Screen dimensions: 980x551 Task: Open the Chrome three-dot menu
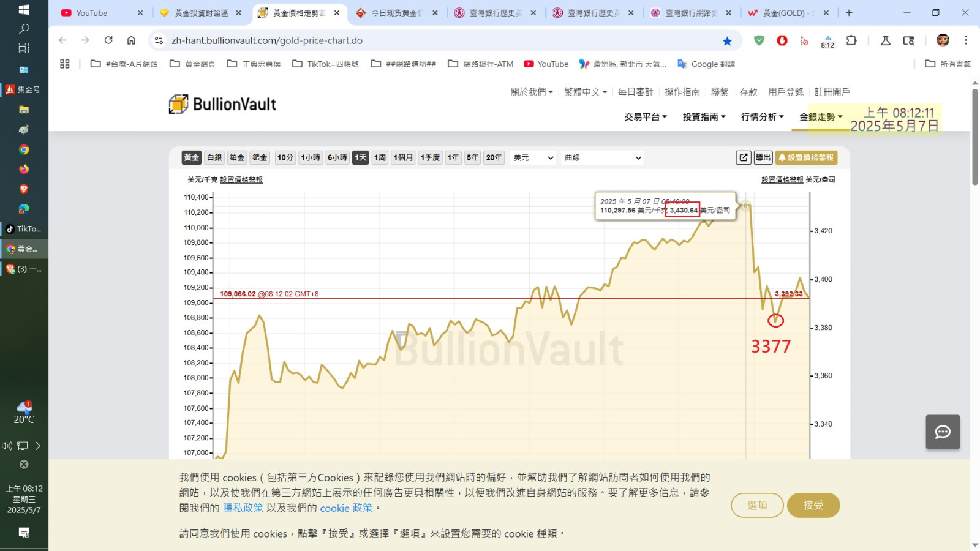(966, 40)
